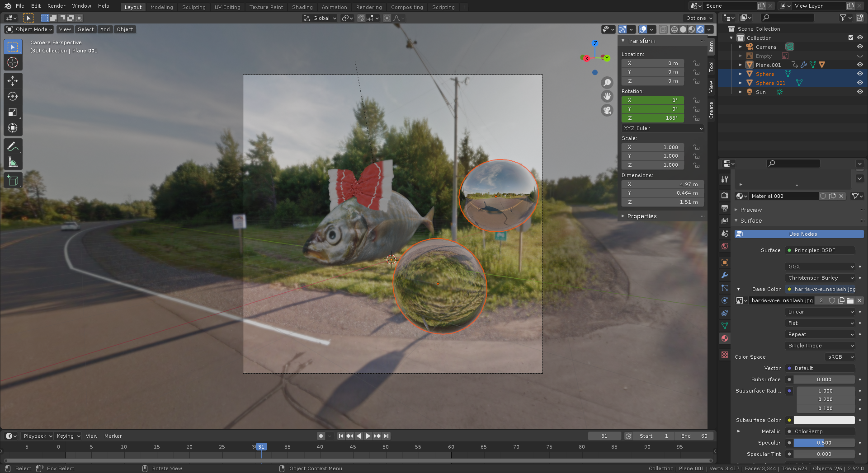The height and width of the screenshot is (473, 868).
Task: Open the XYZ Euler rotation mode dropdown
Action: point(662,128)
